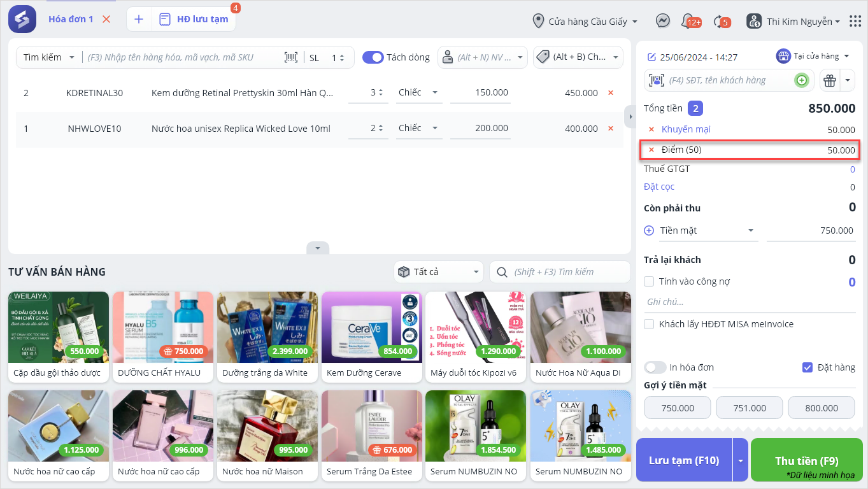Image resolution: width=868 pixels, height=489 pixels.
Task: Check Tính vào công nợ
Action: tap(649, 281)
